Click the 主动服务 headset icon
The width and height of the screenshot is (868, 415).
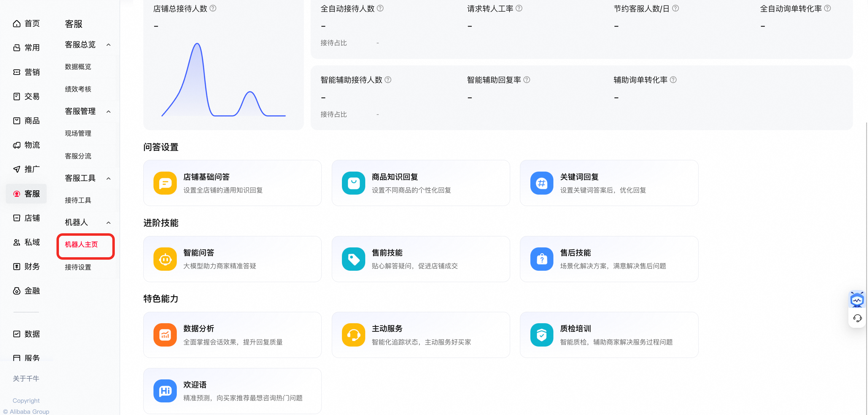(x=354, y=335)
